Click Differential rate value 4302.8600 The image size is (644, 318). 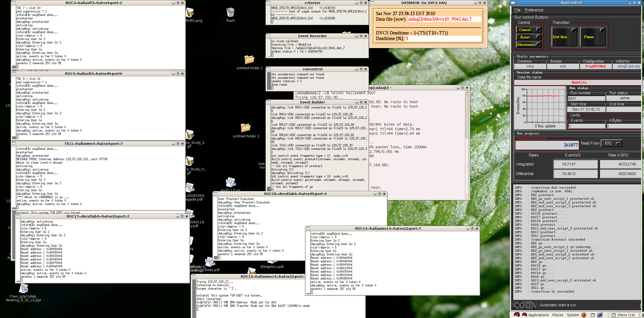click(620, 174)
